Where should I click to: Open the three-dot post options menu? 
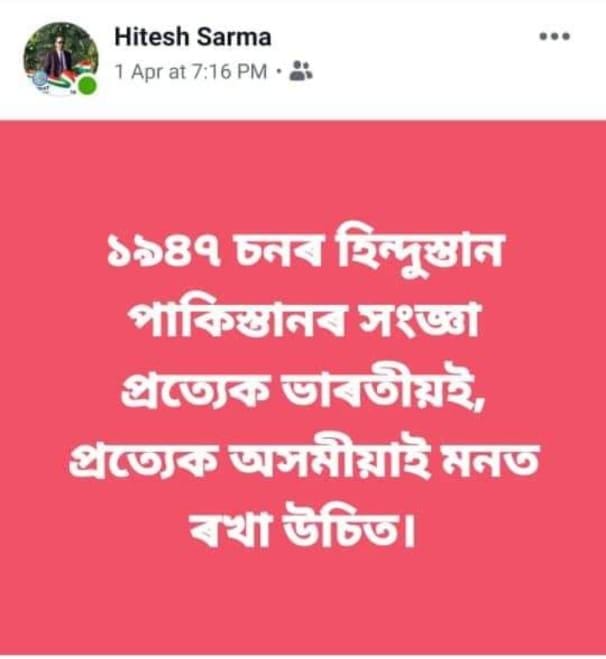554,37
